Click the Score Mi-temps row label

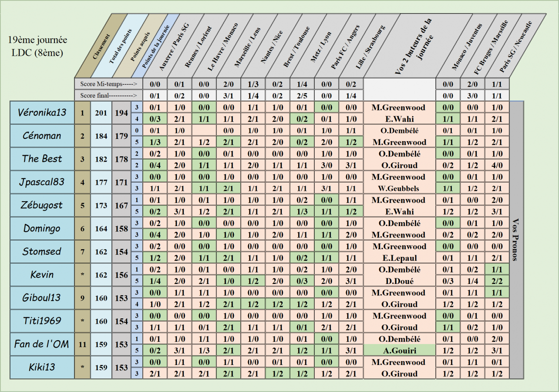[x=108, y=84]
